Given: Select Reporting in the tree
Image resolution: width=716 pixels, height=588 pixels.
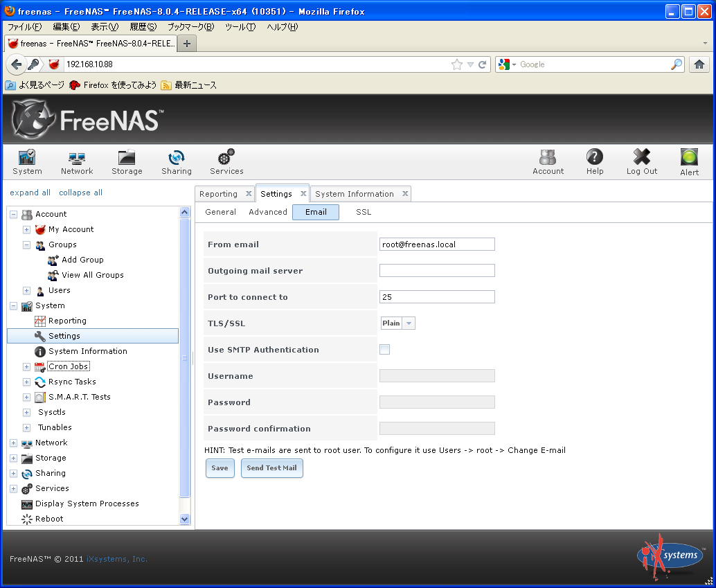Looking at the screenshot, I should [67, 321].
